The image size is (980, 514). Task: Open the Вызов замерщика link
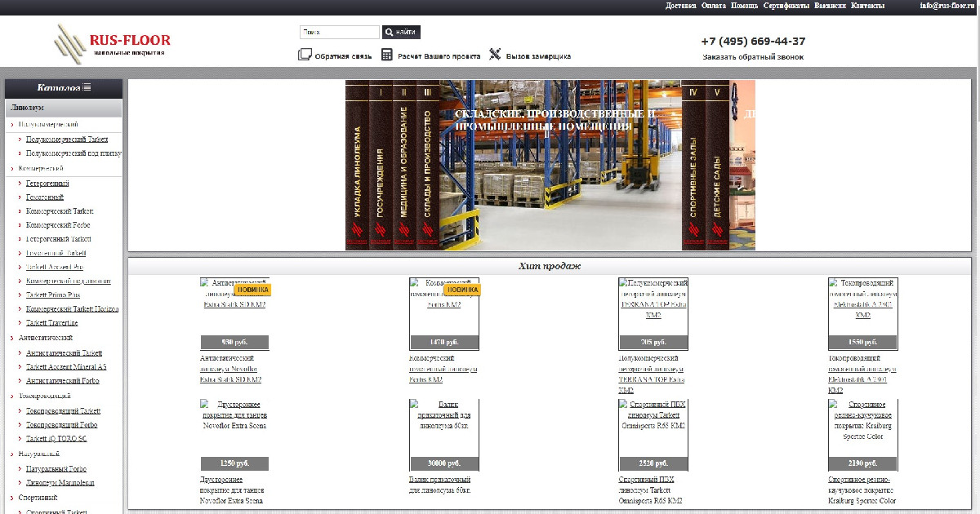[538, 56]
